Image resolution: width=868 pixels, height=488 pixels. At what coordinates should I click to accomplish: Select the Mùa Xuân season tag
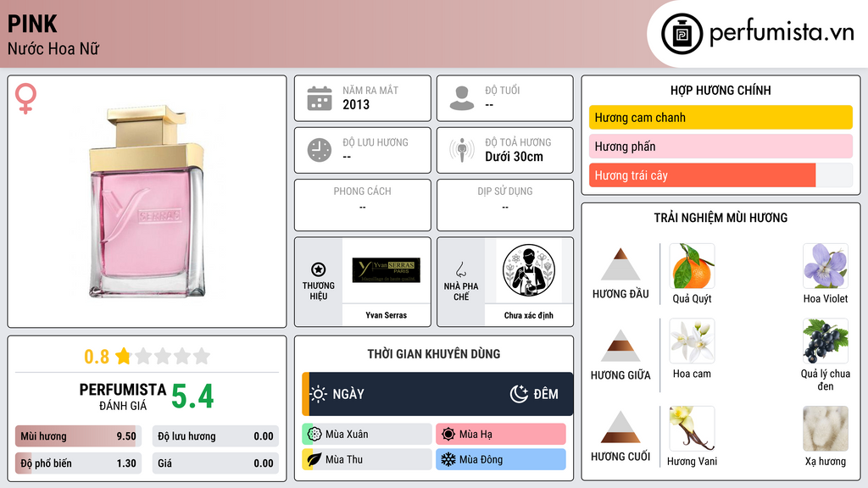click(367, 435)
